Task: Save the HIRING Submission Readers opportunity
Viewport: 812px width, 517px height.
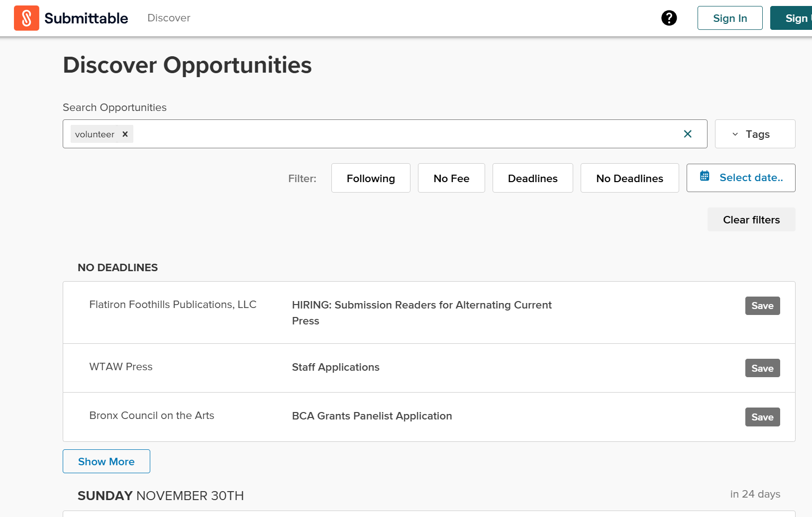Action: coord(762,306)
